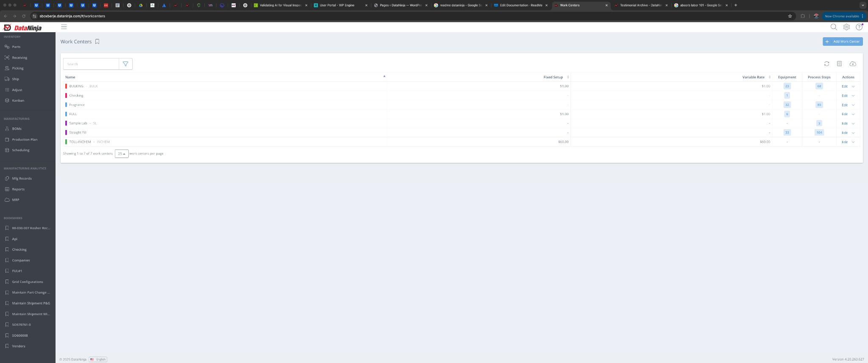
Task: Click the DataNinja logo
Action: click(x=22, y=28)
